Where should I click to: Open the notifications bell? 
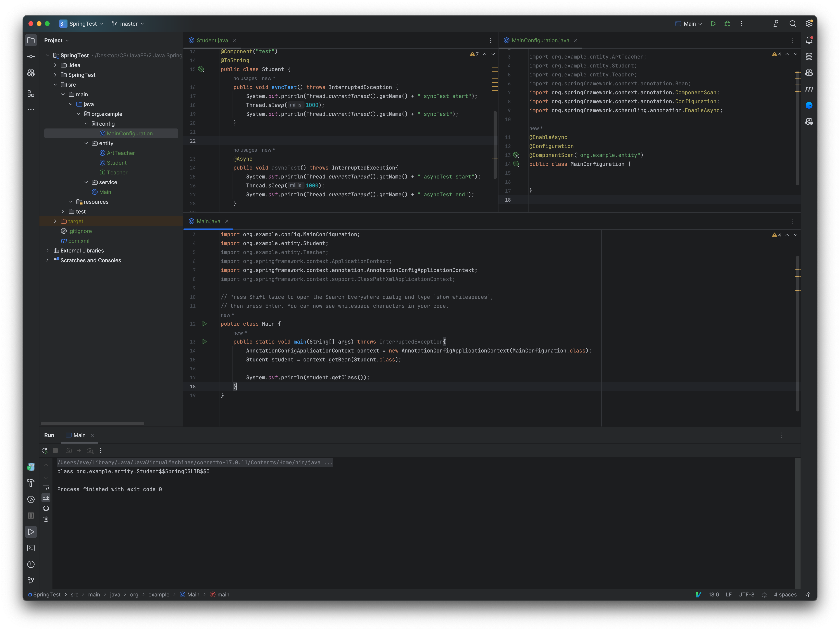point(809,40)
